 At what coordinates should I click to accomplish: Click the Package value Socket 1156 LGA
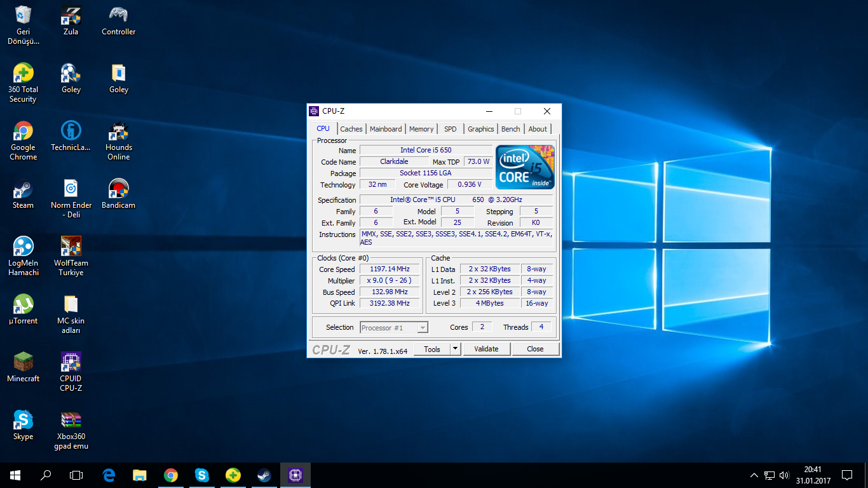coord(426,173)
